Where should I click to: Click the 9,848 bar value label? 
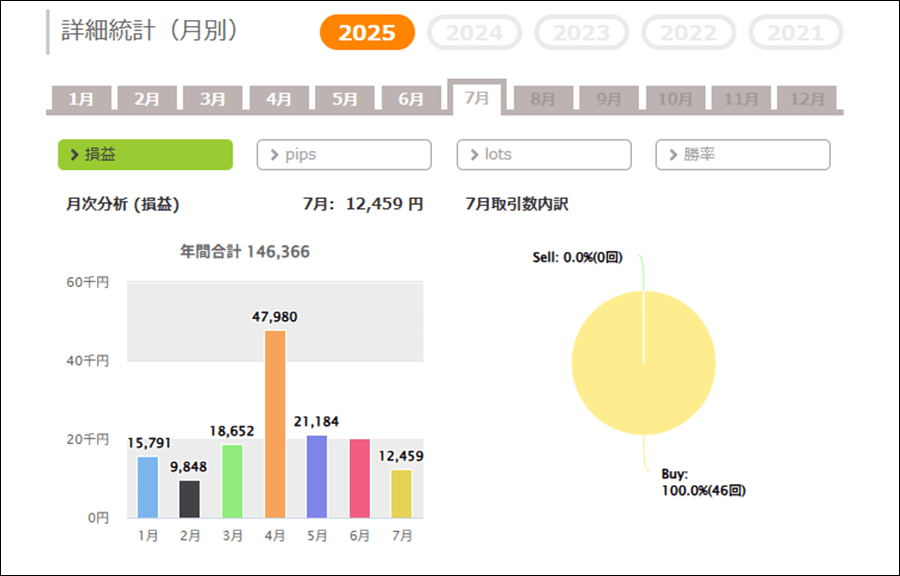188,467
